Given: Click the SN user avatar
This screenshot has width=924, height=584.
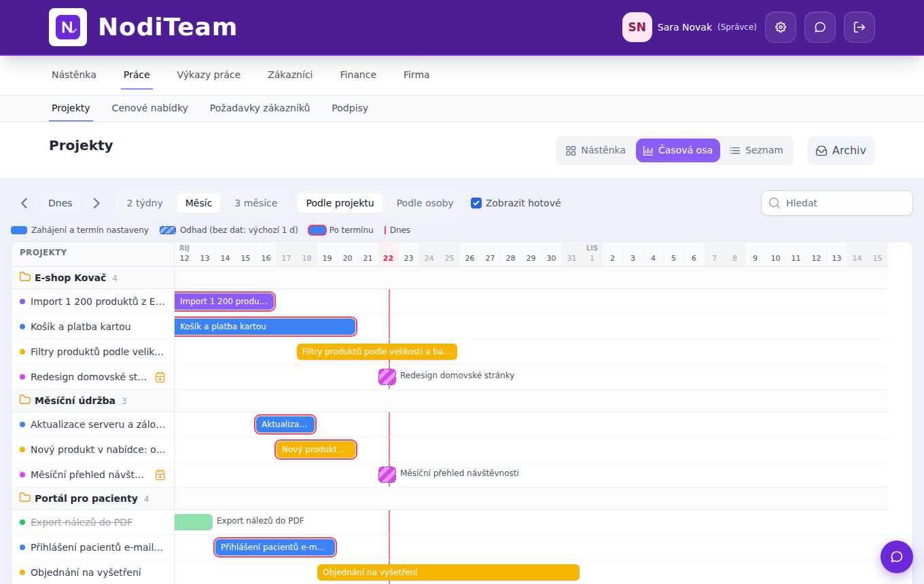Looking at the screenshot, I should pyautogui.click(x=637, y=27).
